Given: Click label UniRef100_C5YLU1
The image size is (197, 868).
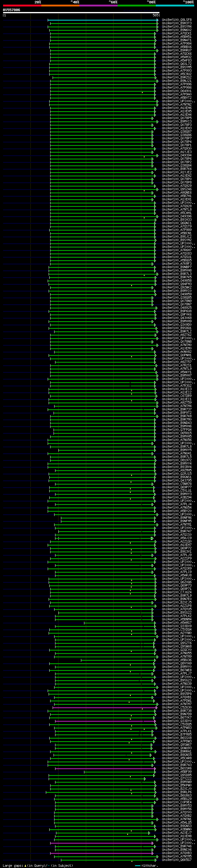Looking at the screenshot, I should click(x=177, y=491).
